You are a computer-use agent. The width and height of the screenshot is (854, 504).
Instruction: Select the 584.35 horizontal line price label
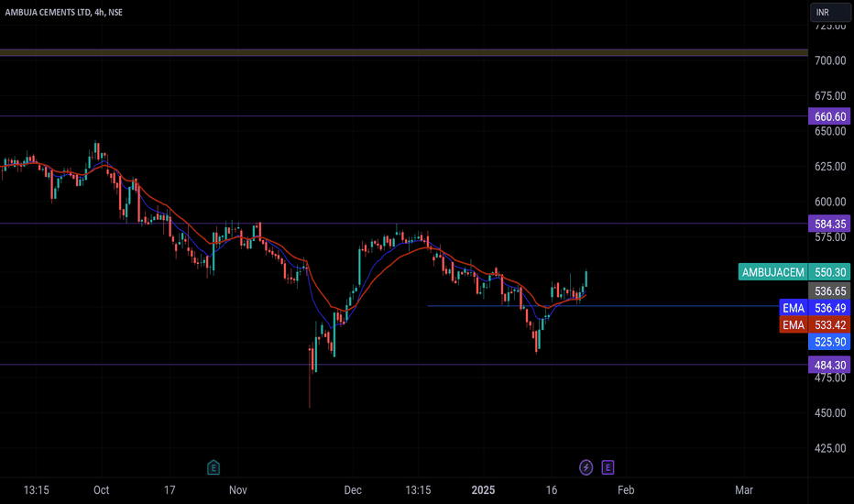pos(829,224)
